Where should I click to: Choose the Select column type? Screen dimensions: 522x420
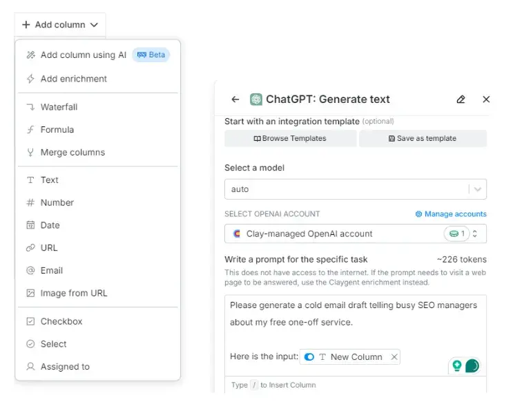[x=53, y=344]
